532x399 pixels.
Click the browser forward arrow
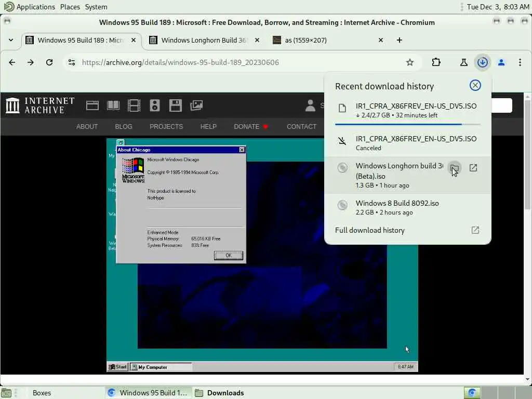pos(31,62)
